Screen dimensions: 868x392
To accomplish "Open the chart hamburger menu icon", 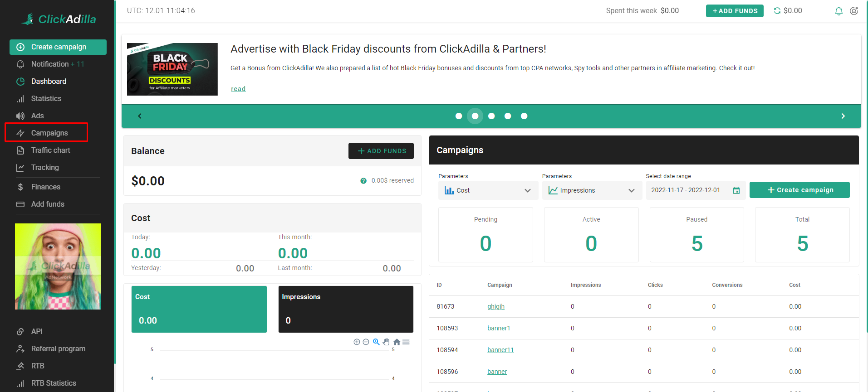I will click(x=406, y=342).
